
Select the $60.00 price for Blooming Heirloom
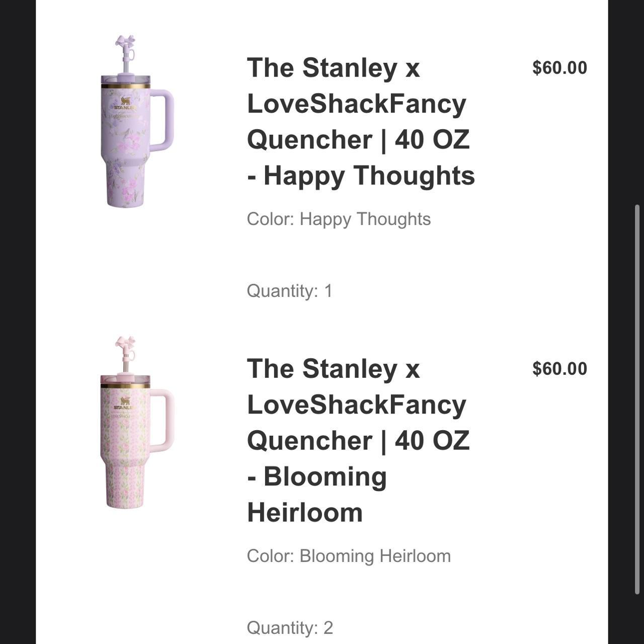point(559,368)
